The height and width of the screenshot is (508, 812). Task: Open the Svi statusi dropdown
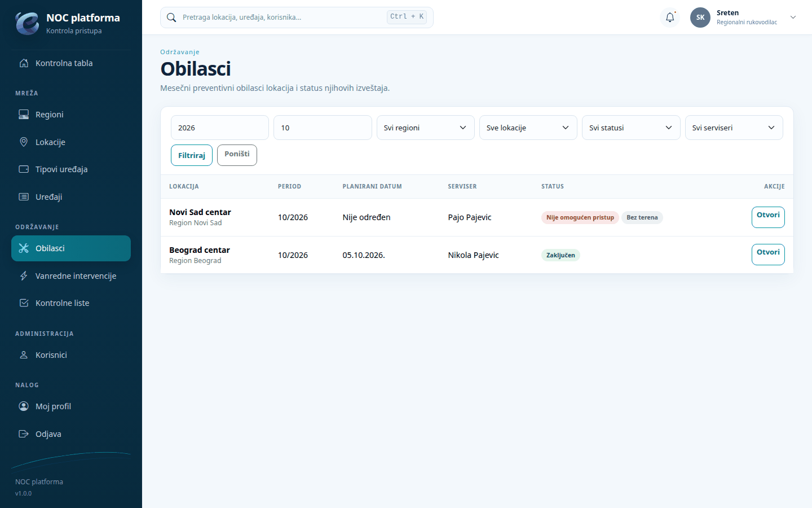[x=631, y=128]
